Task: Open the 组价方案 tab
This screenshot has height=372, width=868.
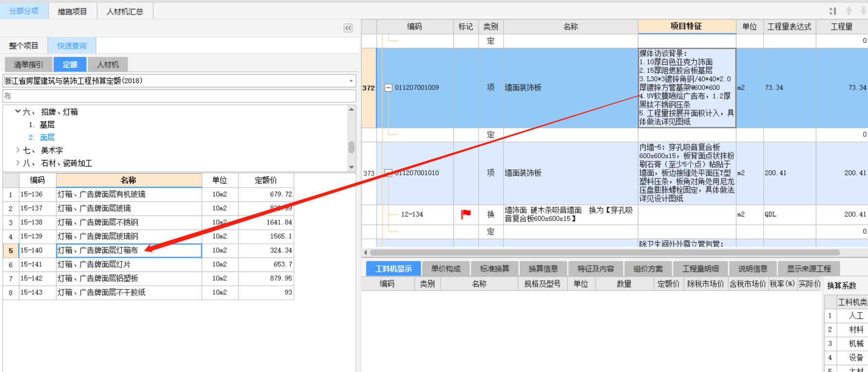Action: [x=648, y=269]
